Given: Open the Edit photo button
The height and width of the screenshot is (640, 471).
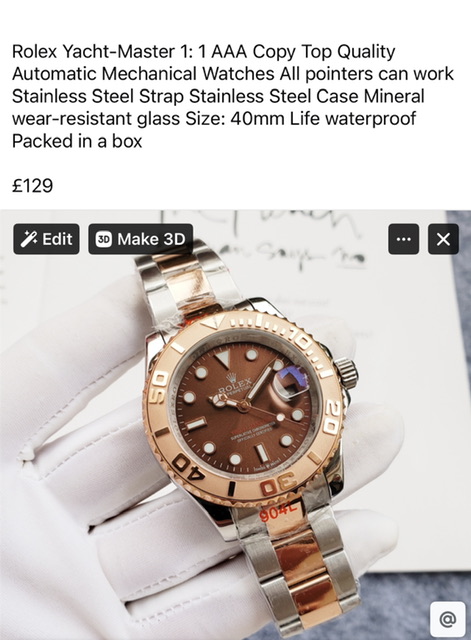Looking at the screenshot, I should tap(47, 239).
